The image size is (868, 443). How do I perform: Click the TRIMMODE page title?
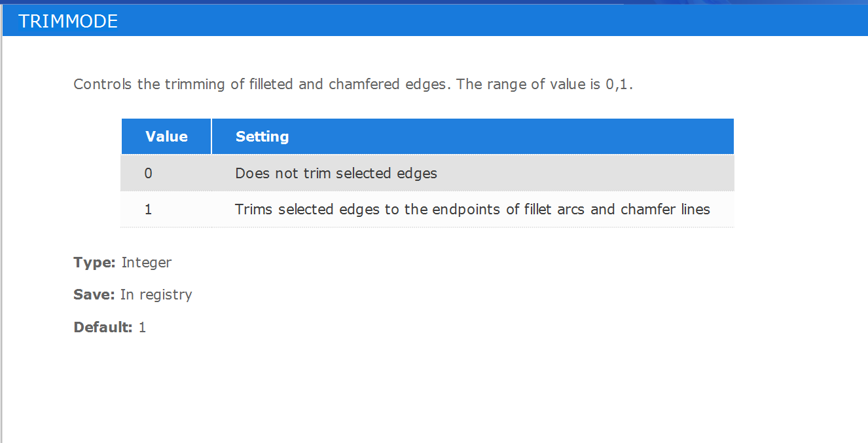68,21
